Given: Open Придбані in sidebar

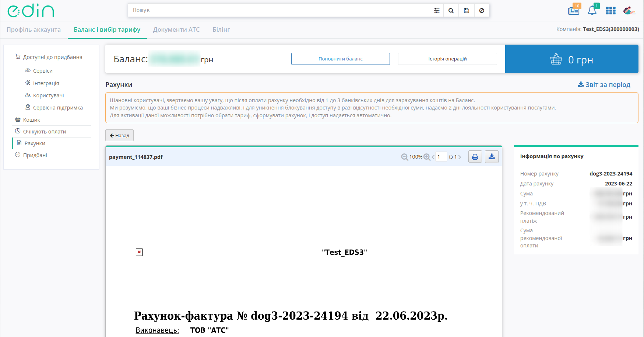Looking at the screenshot, I should point(35,155).
